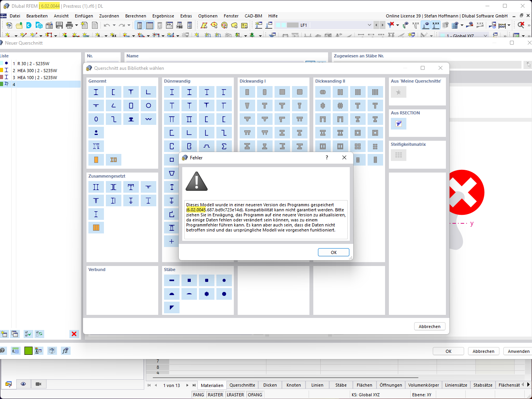The height and width of the screenshot is (399, 532).
Task: Select the first double-I section under Zusammengesetzt
Action: pyautogui.click(x=96, y=187)
